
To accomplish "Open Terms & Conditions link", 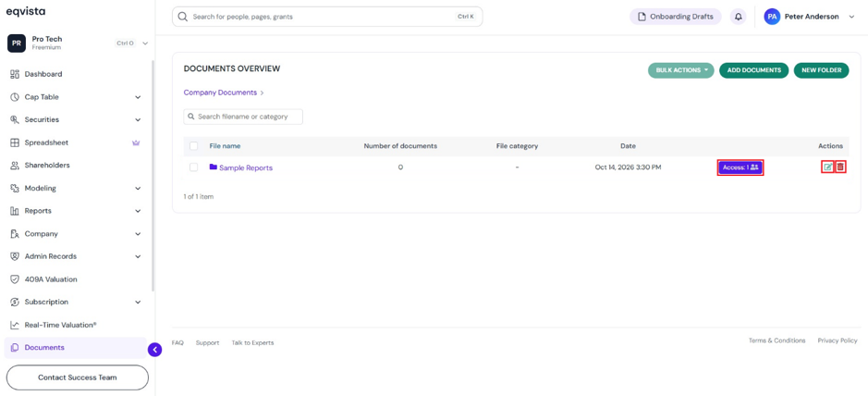I will [777, 340].
